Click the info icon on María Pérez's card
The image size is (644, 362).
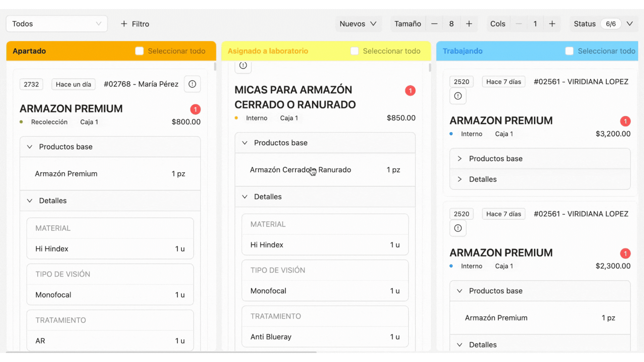[x=192, y=84]
